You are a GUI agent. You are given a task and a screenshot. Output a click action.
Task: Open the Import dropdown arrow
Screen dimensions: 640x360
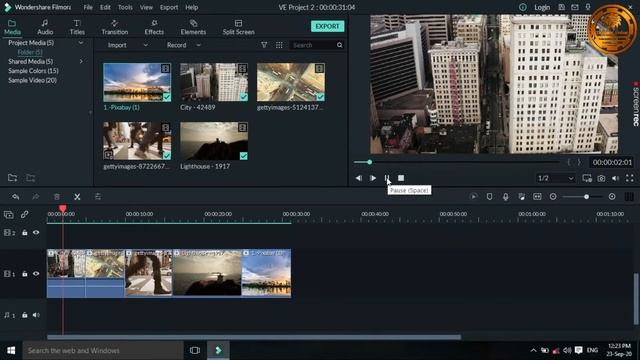coord(145,45)
